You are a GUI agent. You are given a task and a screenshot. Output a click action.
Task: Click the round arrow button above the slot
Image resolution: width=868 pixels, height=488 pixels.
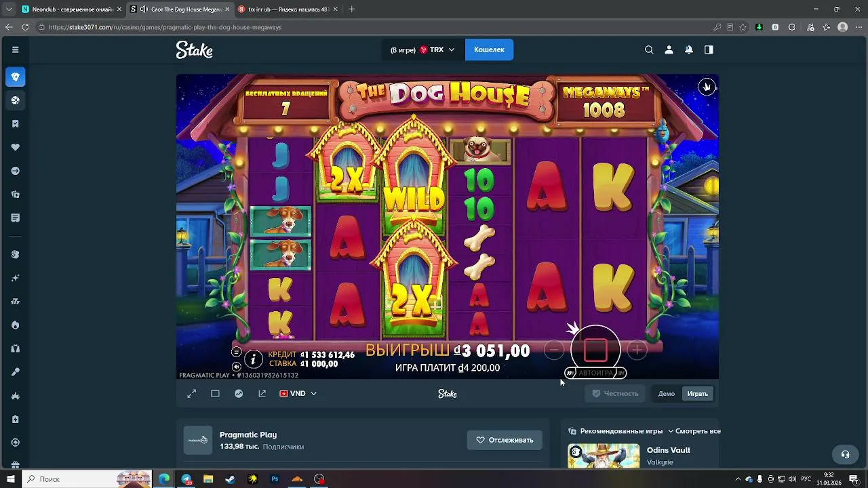click(x=707, y=87)
